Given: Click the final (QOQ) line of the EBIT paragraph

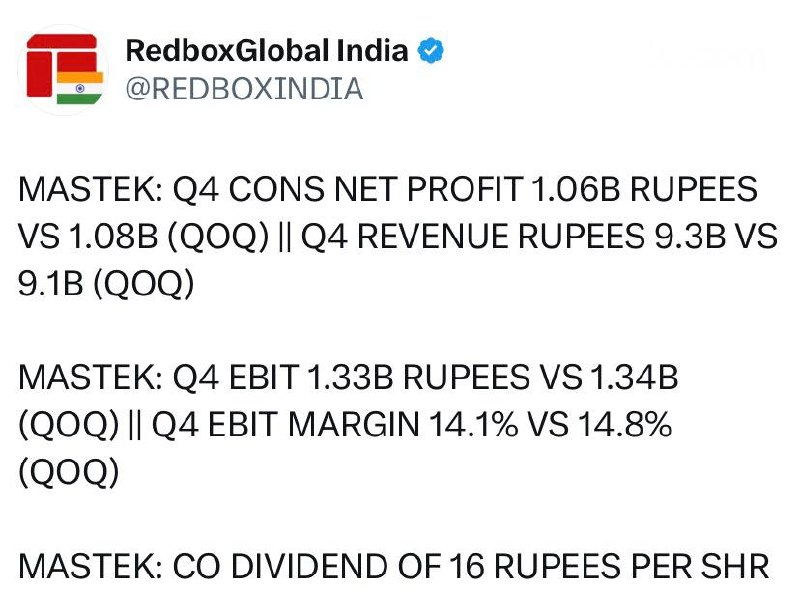Looking at the screenshot, I should pyautogui.click(x=68, y=472).
